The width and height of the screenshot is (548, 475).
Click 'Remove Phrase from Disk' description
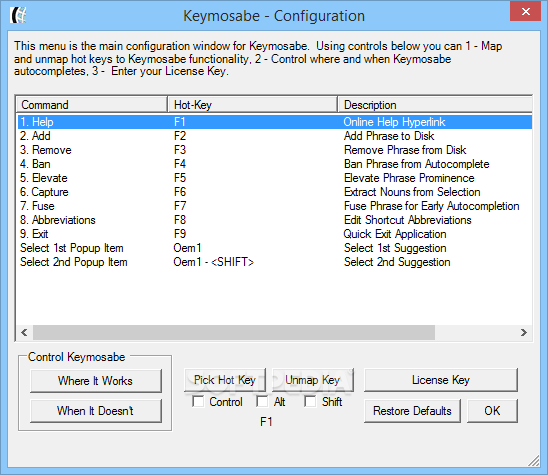(405, 150)
